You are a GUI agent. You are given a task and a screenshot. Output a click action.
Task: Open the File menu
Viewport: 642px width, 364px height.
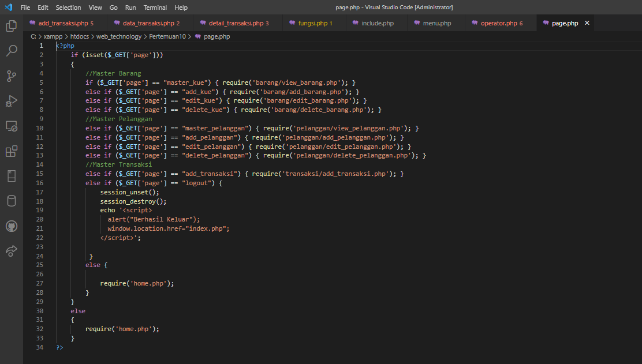pyautogui.click(x=25, y=7)
